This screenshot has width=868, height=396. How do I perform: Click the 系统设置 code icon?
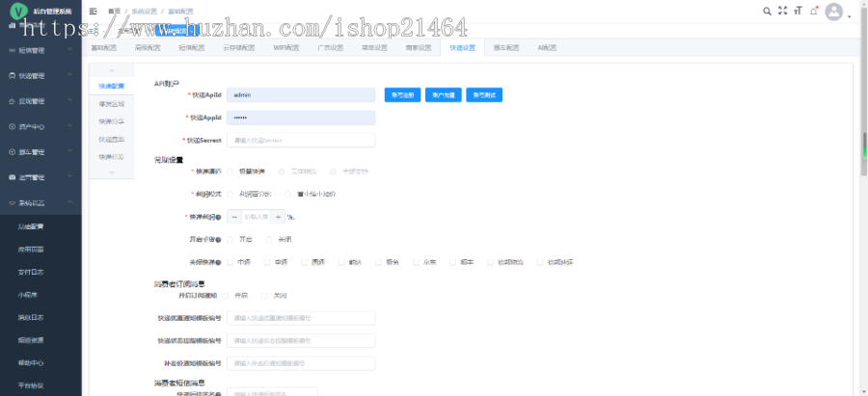pos(12,203)
